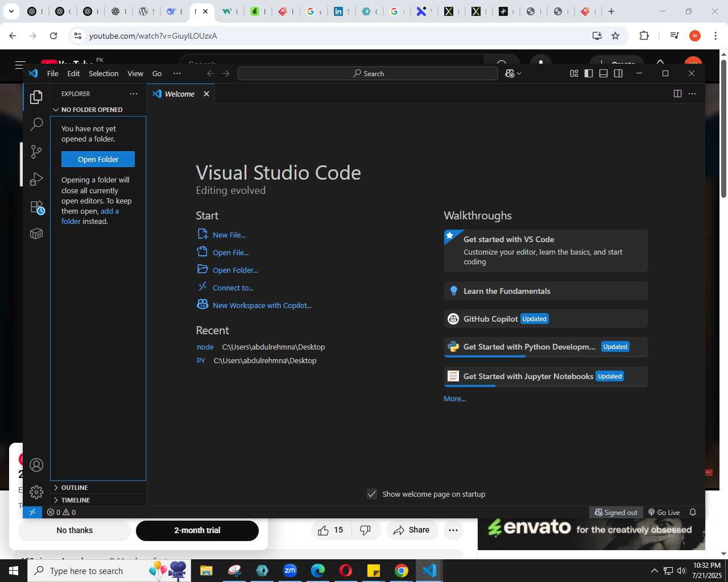Viewport: 728px width, 582px height.
Task: Like the YouTube video with 15 likes
Action: [x=331, y=530]
